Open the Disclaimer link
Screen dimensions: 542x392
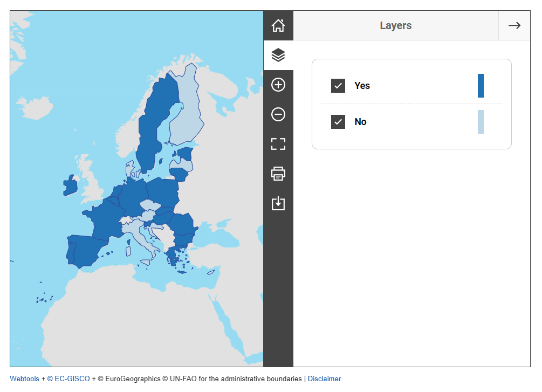(x=324, y=379)
